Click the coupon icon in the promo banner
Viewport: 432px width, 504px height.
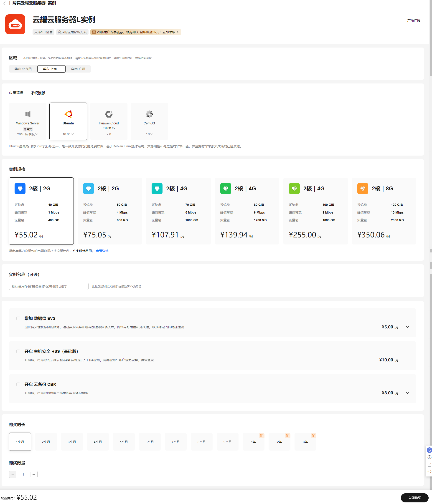point(94,32)
